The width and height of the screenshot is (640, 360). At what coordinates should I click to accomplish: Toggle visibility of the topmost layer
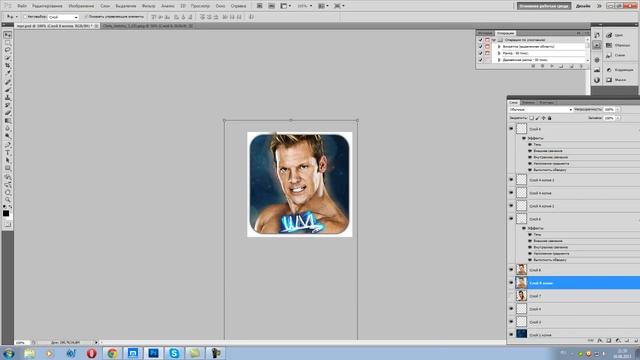pos(511,129)
